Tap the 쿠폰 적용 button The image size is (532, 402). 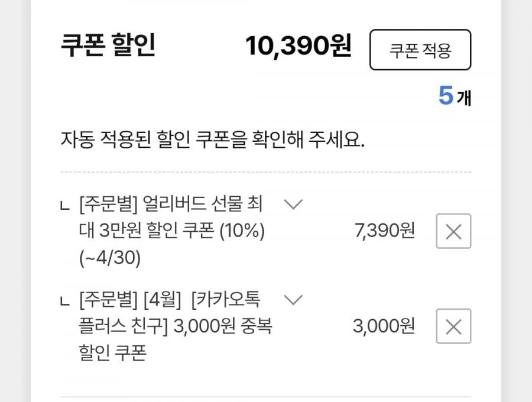(x=420, y=50)
